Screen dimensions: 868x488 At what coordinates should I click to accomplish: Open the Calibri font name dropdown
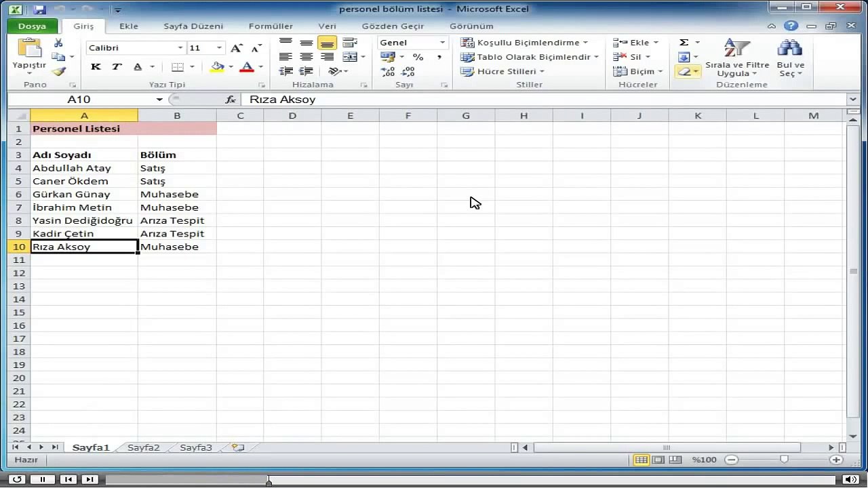(x=180, y=47)
